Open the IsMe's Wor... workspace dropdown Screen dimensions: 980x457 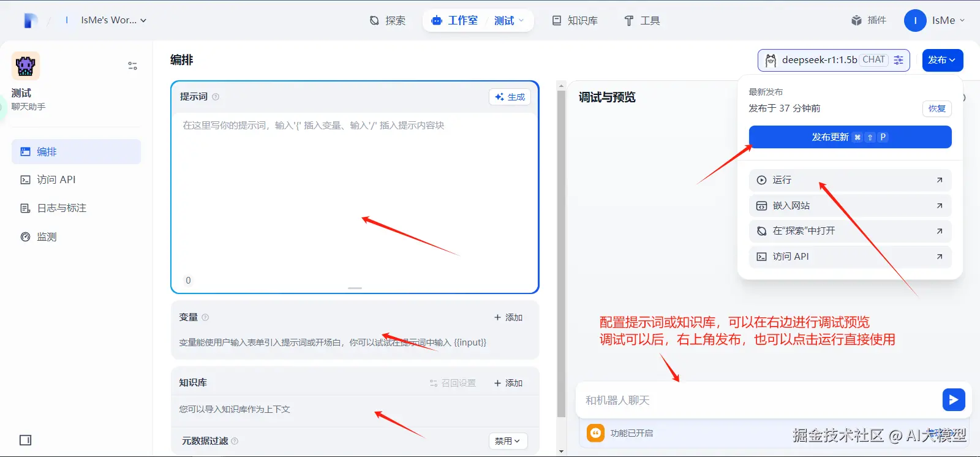pos(113,20)
